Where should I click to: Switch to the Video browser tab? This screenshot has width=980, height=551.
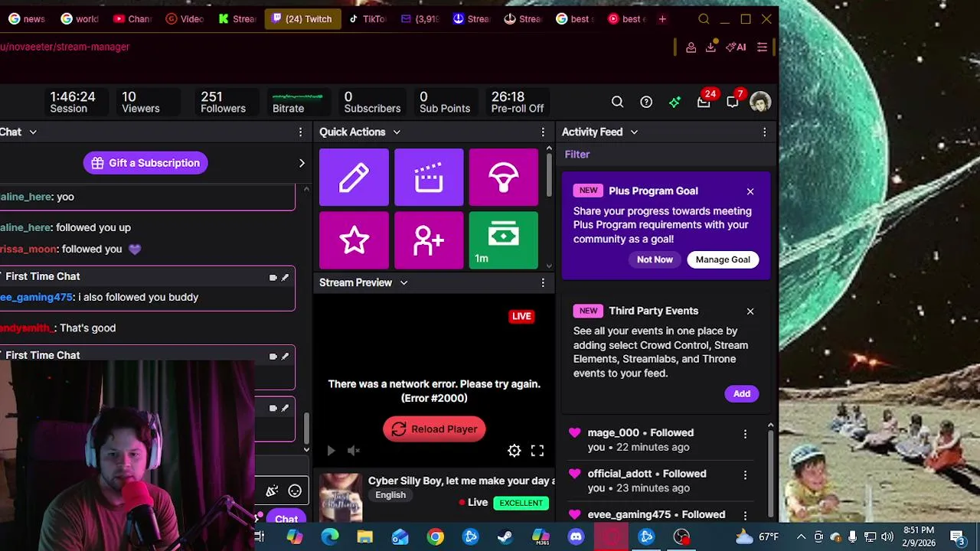pyautogui.click(x=185, y=19)
